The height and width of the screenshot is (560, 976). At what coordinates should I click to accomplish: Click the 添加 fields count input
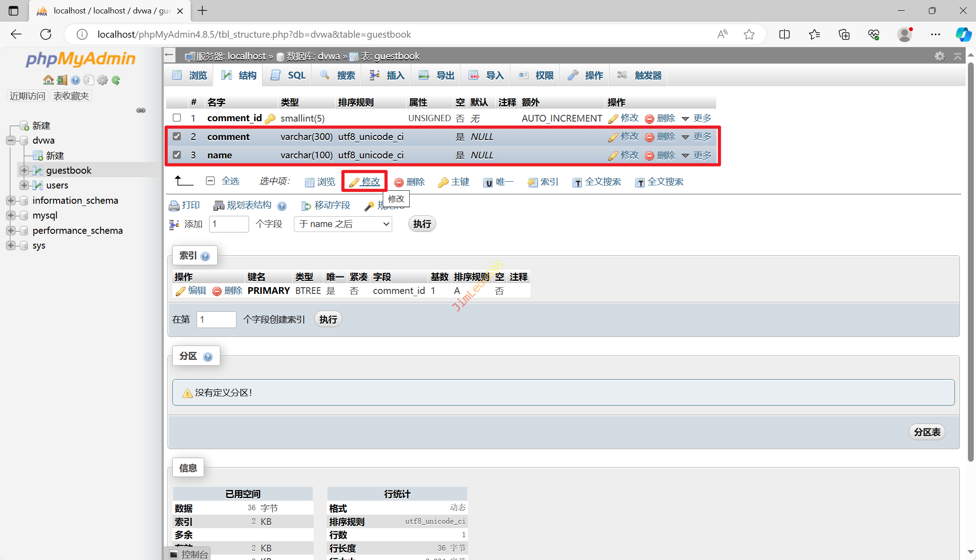229,224
